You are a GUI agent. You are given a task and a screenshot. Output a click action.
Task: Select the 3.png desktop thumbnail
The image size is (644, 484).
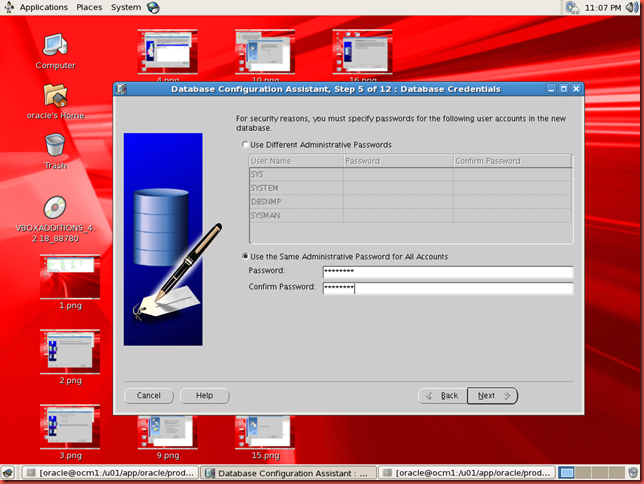pos(70,426)
